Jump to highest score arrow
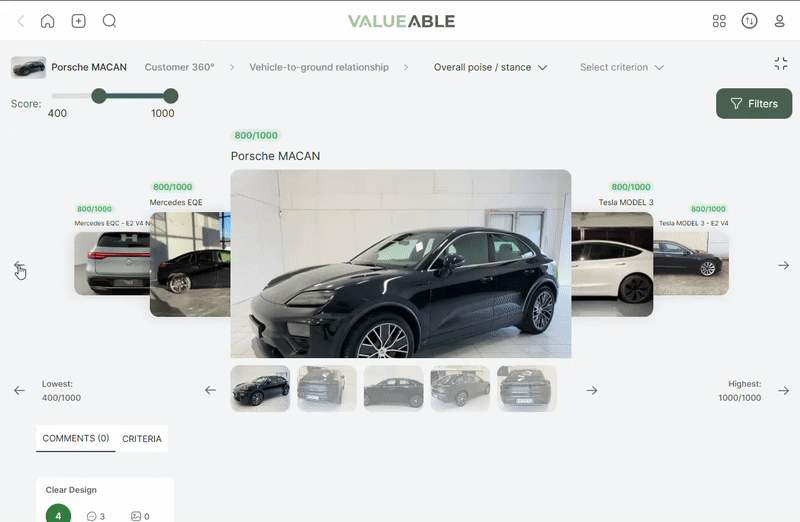The image size is (800, 522). point(784,390)
